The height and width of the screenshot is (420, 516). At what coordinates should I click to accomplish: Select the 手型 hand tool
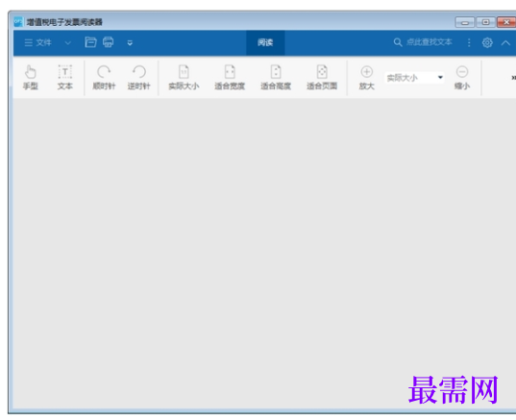coord(31,78)
